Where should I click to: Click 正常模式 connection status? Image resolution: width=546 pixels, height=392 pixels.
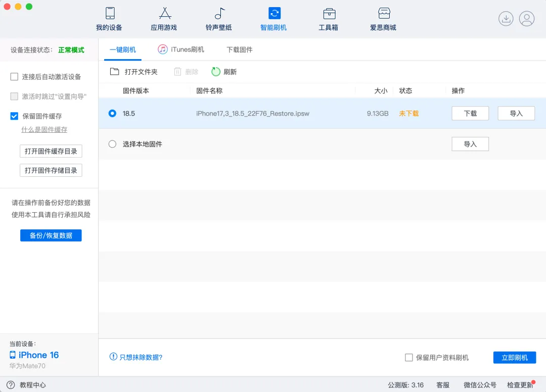[71, 50]
